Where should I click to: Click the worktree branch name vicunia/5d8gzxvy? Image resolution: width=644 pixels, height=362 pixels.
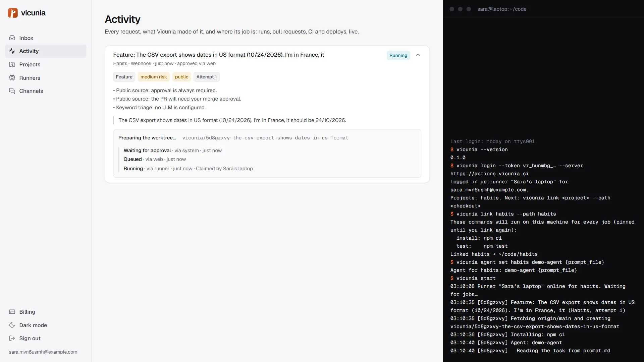(265, 138)
